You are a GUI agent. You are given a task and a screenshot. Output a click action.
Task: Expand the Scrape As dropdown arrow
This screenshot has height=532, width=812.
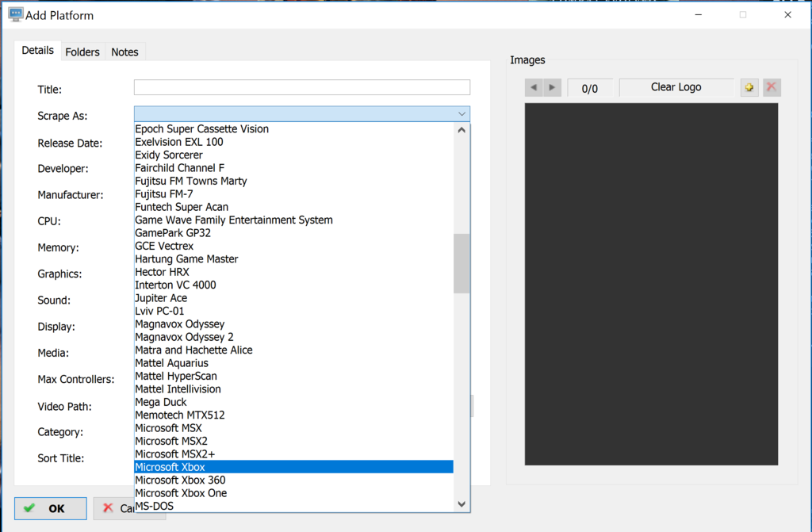click(462, 114)
